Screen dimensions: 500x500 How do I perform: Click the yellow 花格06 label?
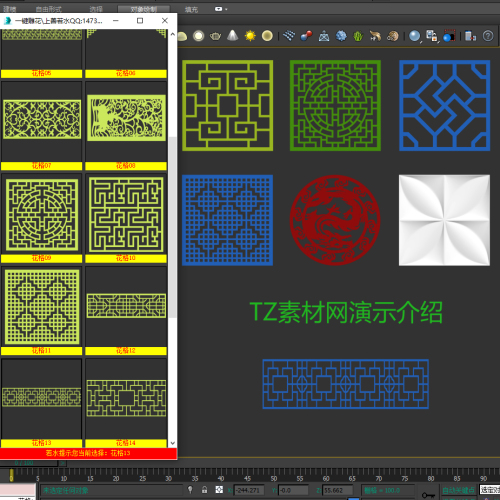click(126, 73)
